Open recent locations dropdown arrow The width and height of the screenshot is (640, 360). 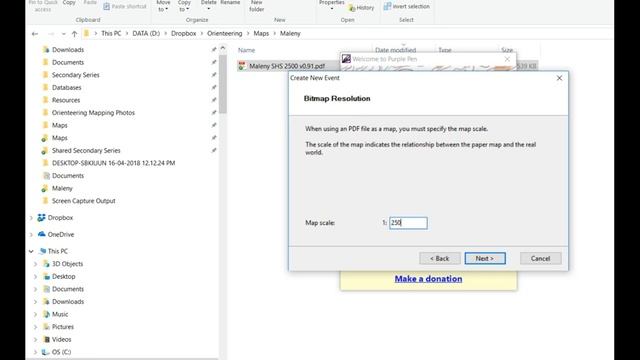(63, 34)
